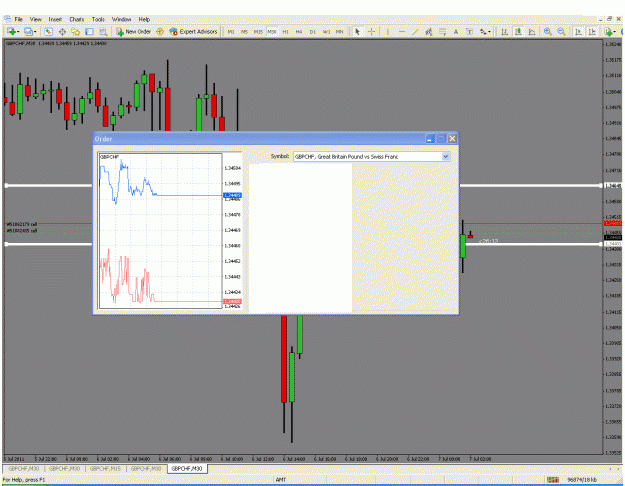Open the Tools menu
The height and width of the screenshot is (486, 625).
tap(98, 19)
